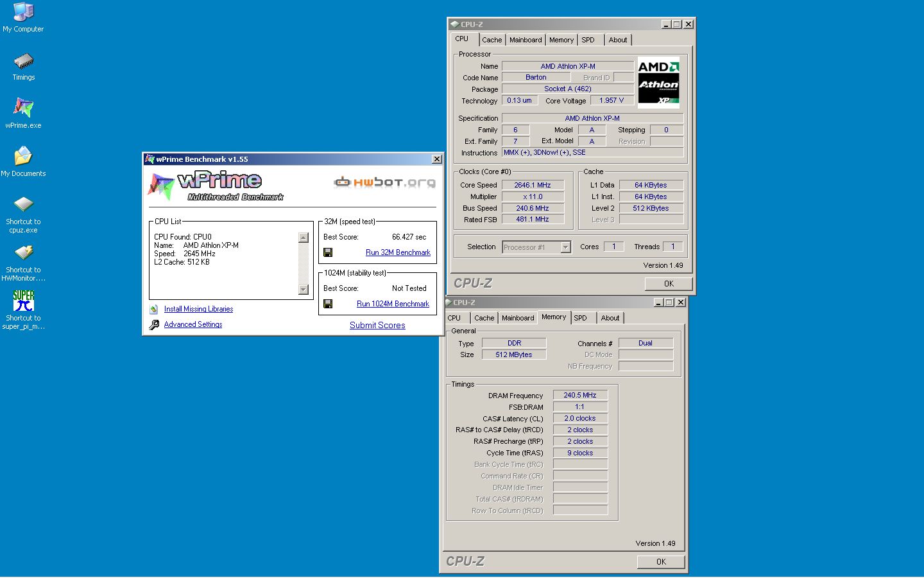
Task: Switch to SPD tab in upper CPU-Z window
Action: click(x=588, y=40)
